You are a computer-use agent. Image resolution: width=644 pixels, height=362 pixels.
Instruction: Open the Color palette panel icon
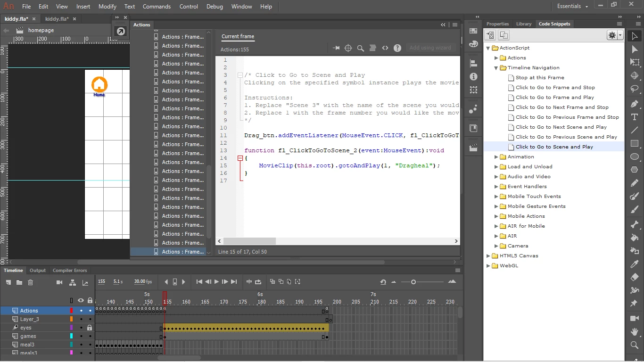[473, 43]
